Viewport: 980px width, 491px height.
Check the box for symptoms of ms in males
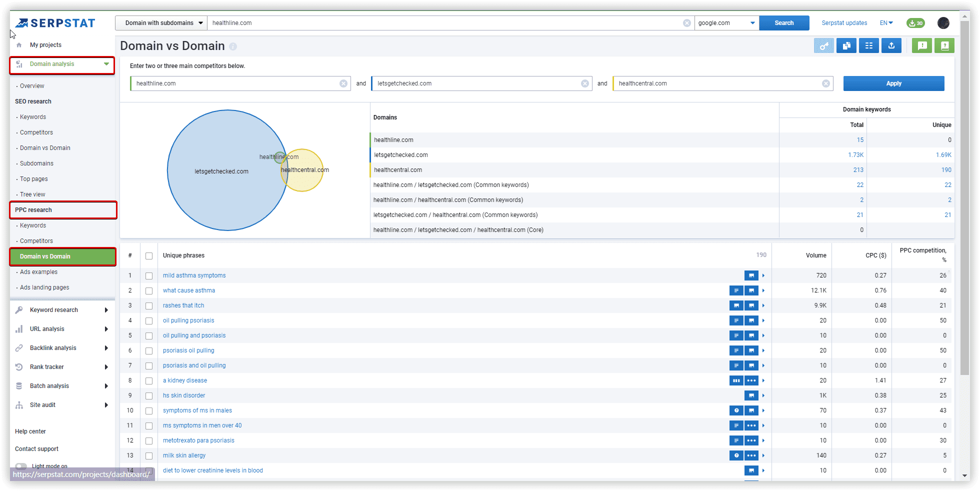(149, 411)
